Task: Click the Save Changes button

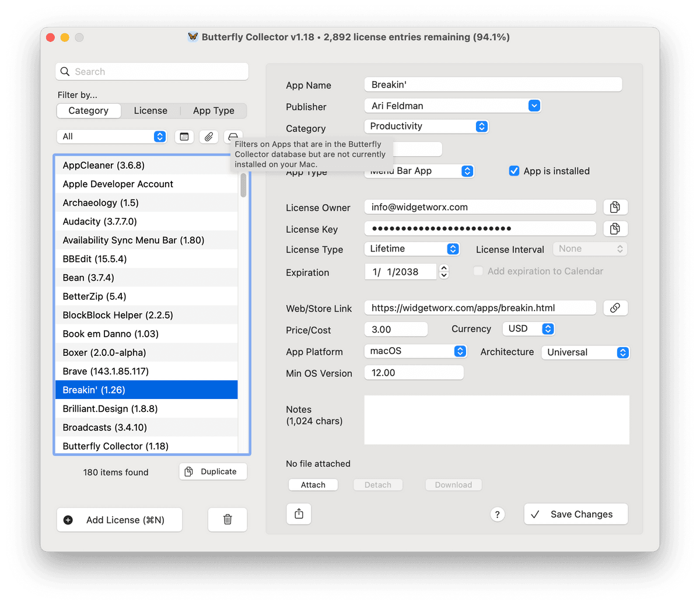Action: pyautogui.click(x=575, y=514)
